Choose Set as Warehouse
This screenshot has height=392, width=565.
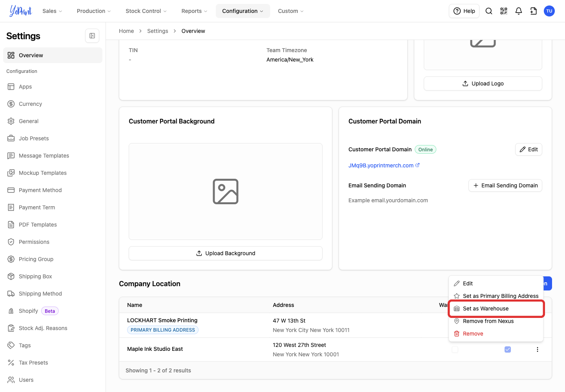pos(496,309)
